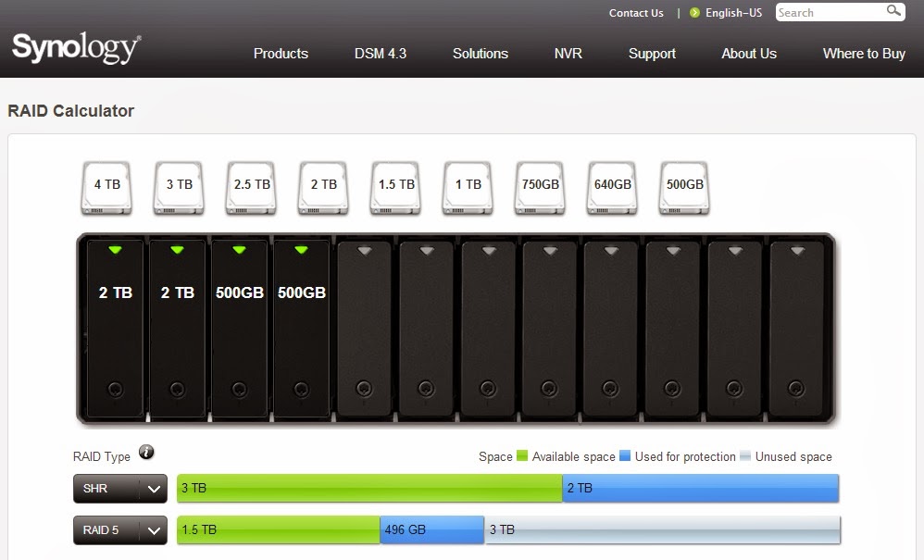Choose the 1 TB drive icon
Screen dimensions: 924x560
pyautogui.click(x=467, y=185)
